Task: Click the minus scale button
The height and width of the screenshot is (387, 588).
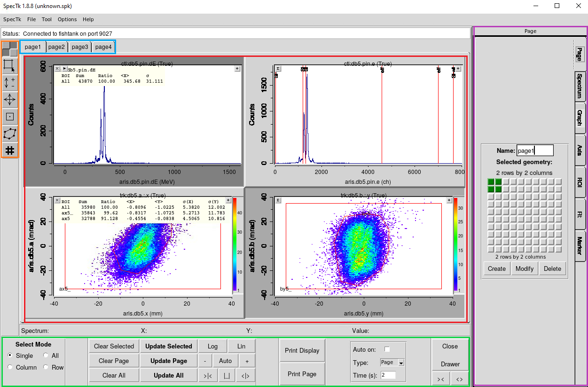Action: click(x=205, y=361)
